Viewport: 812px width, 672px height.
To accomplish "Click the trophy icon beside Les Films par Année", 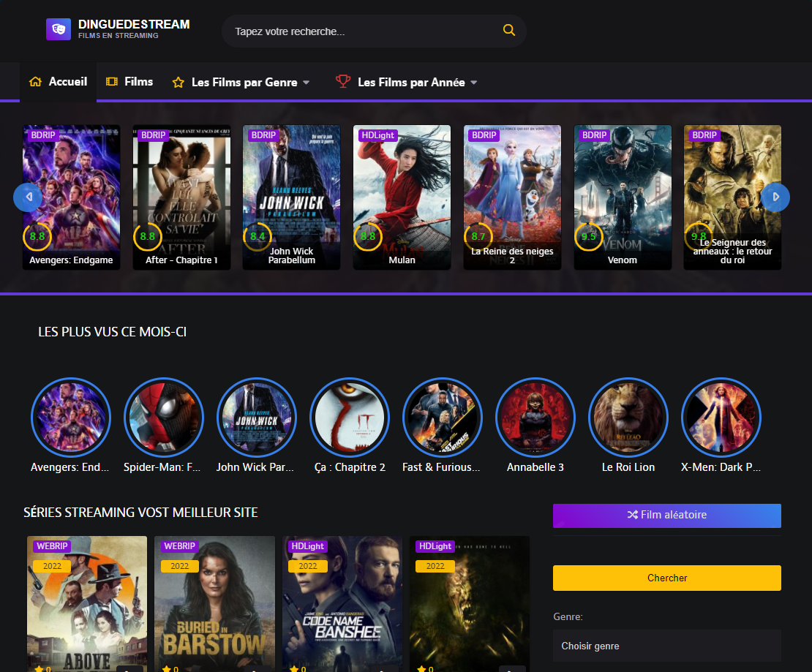I will 343,82.
